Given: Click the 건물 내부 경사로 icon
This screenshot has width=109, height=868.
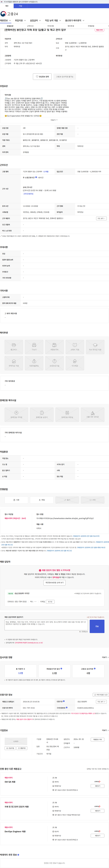Looking at the screenshot, I should pos(93,415).
